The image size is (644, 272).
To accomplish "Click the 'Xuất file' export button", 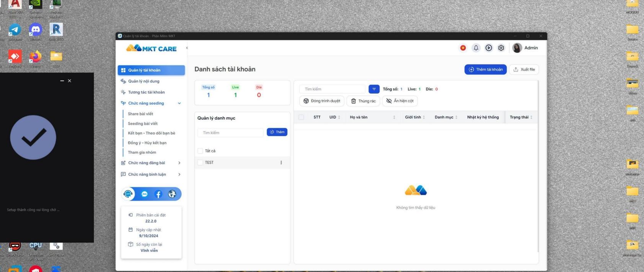I will click(524, 70).
